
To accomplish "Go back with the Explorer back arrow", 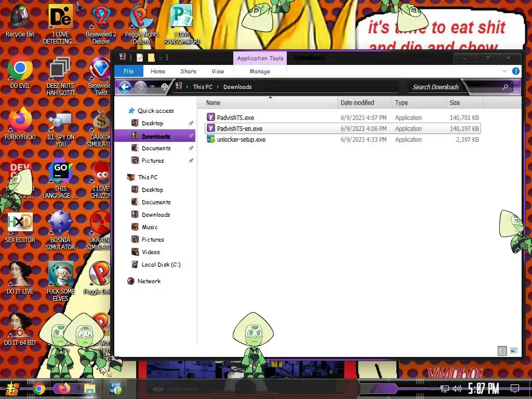I will tap(125, 87).
